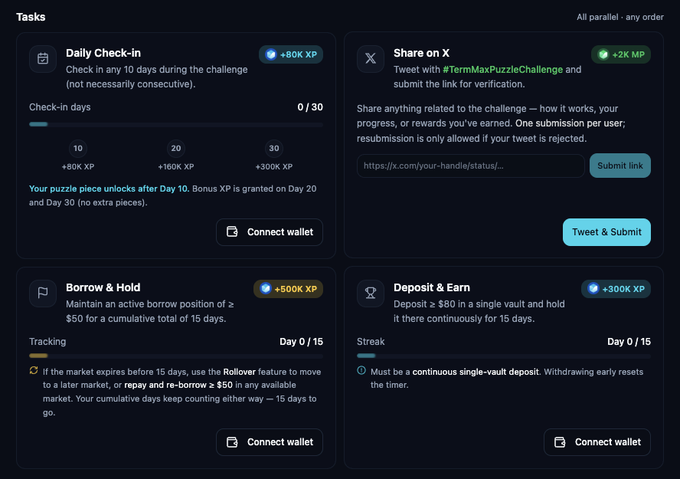
Task: Click the Borrow & Hold Tracking progress bar
Action: tap(176, 356)
